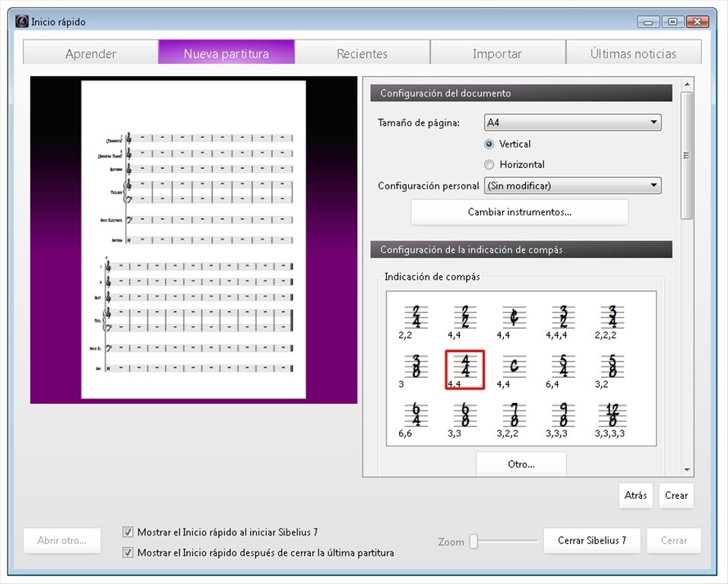The height and width of the screenshot is (584, 728).
Task: Click the Zoom slider handle
Action: point(473,541)
